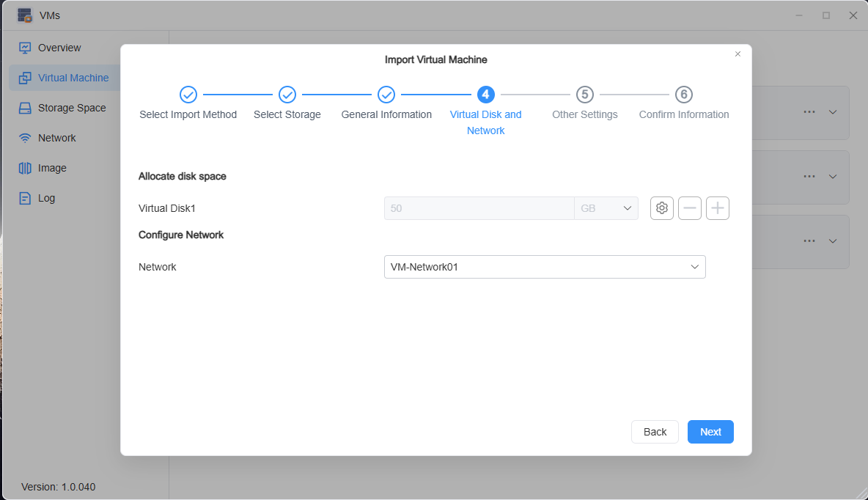
Task: Expand the bottom VM row chevron
Action: coord(832,241)
